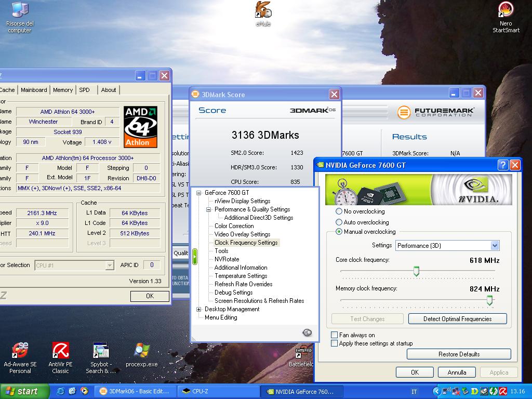Click the Core clock frequency slider thumb
The image size is (532, 399).
(416, 271)
